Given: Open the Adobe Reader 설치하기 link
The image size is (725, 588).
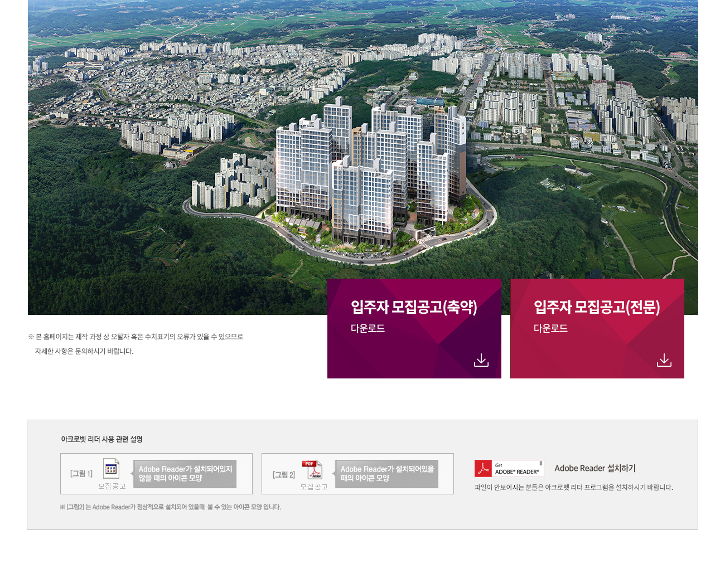Looking at the screenshot, I should (595, 468).
